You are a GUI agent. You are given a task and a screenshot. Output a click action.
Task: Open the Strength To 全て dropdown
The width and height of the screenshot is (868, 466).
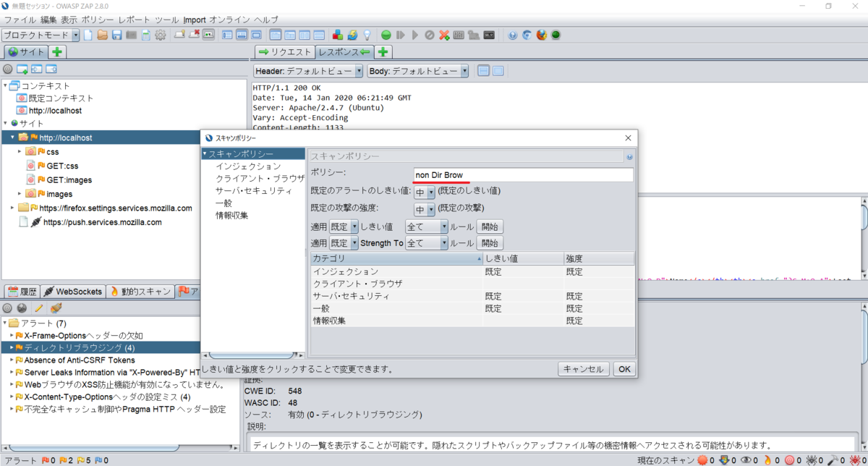pos(427,243)
